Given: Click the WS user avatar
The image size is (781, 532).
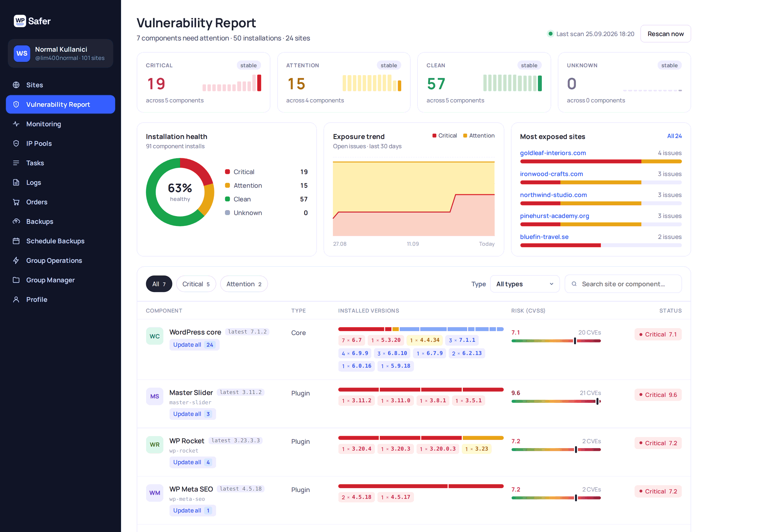Looking at the screenshot, I should (x=22, y=53).
